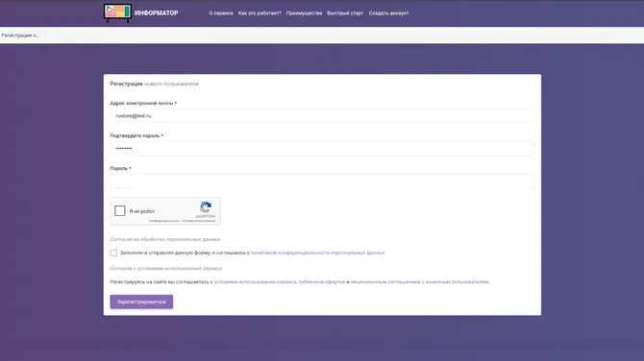The width and height of the screenshot is (644, 361).
Task: Open the условиями использования сервиса link
Action: (255, 282)
